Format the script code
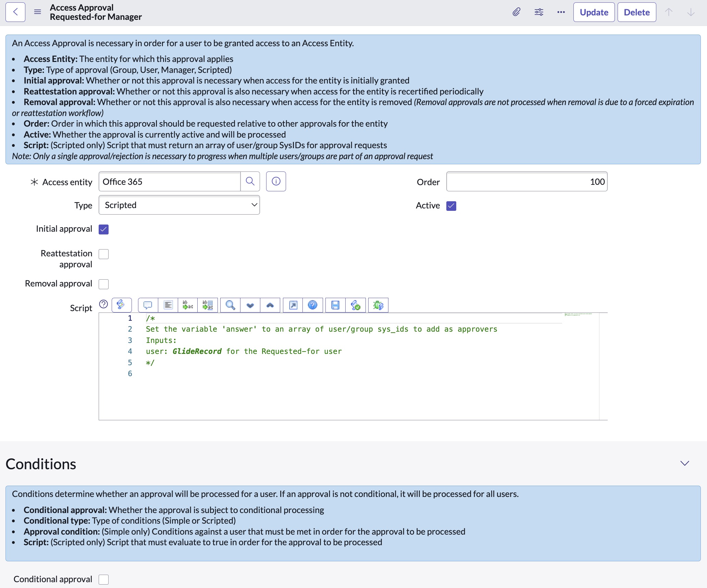Screen dimensions: 707x588 pos(168,305)
